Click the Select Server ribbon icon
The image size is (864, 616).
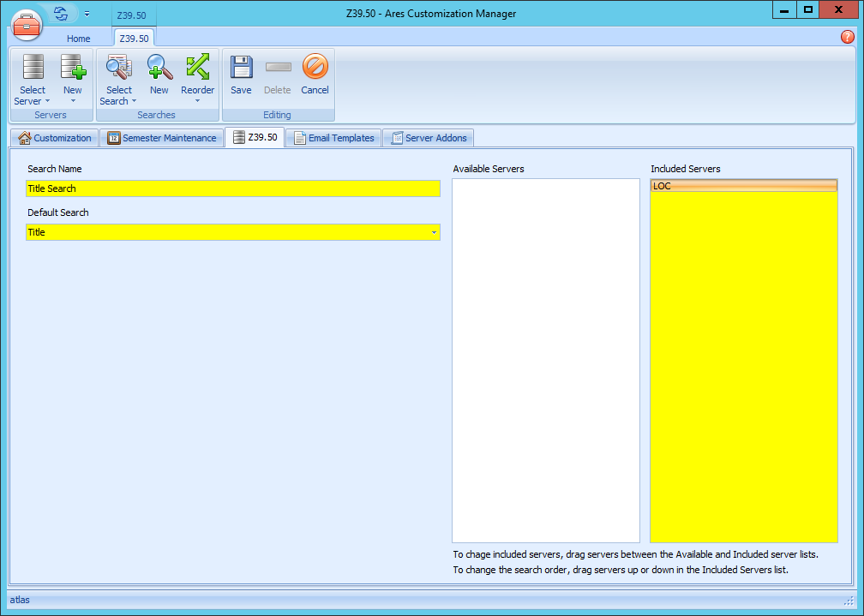click(33, 69)
